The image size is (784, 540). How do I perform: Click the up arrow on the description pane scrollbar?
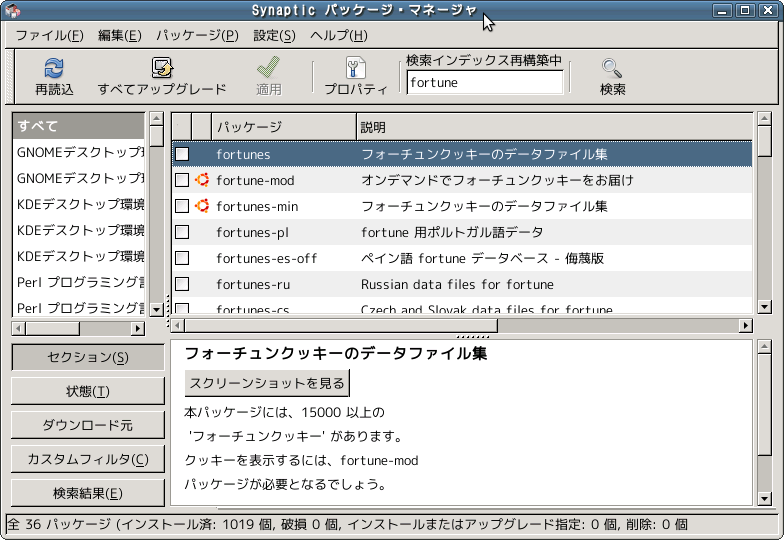(764, 346)
